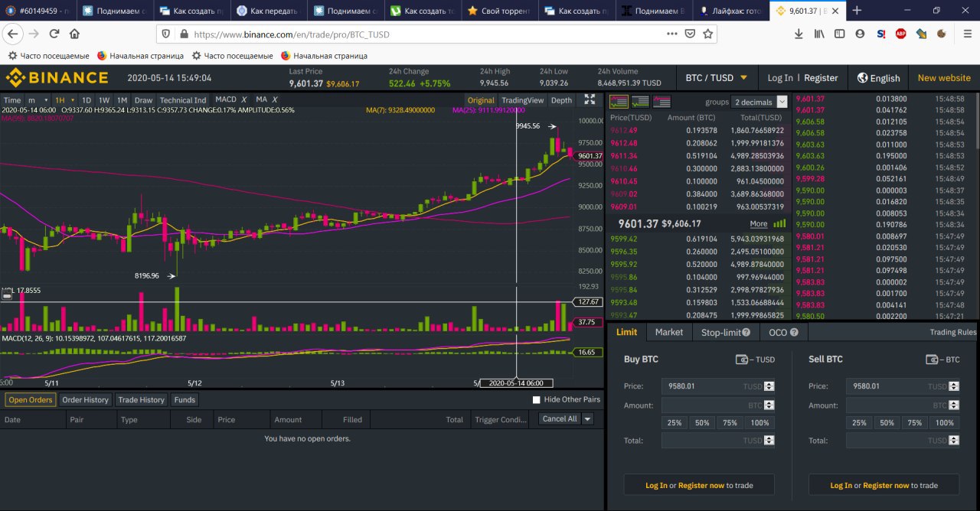Show combined order book view icon
Screen dimensions: 980x511
coord(619,102)
